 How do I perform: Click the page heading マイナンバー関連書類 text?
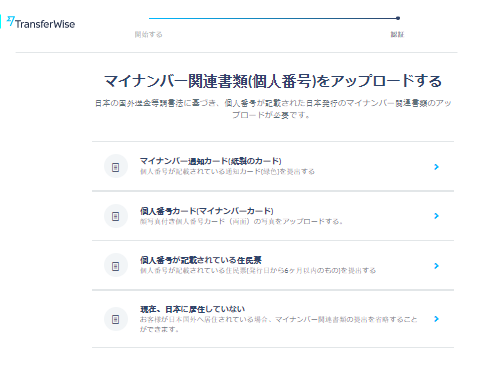273,81
